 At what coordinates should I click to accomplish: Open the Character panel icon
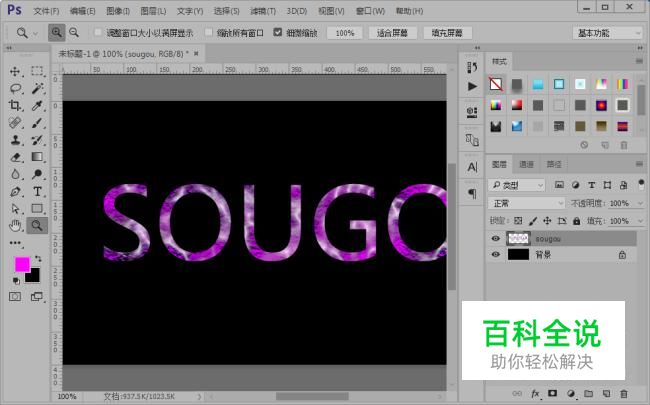tap(472, 167)
